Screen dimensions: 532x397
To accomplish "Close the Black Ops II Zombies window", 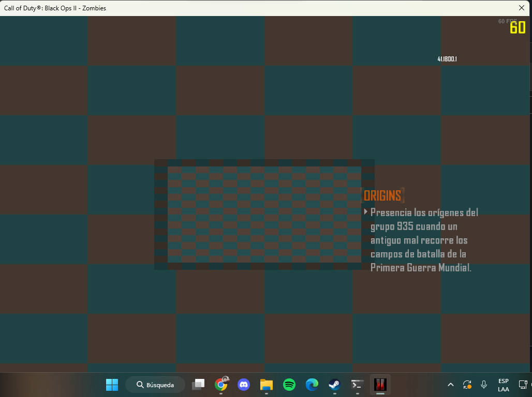I will tap(522, 8).
